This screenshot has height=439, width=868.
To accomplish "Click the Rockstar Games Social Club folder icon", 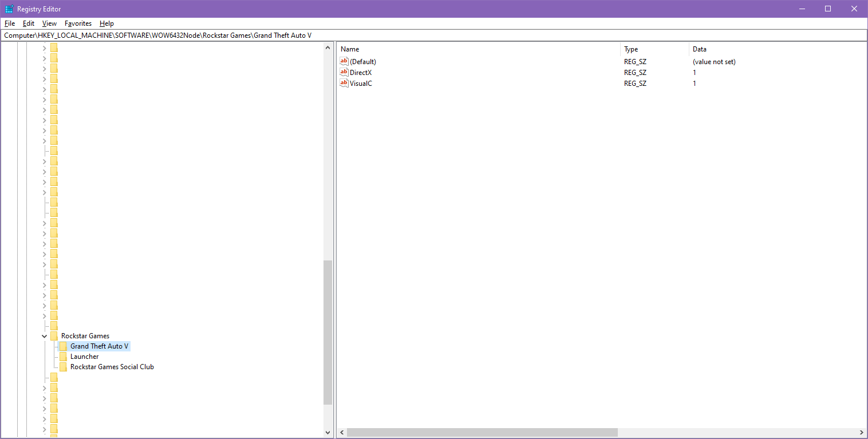I will pyautogui.click(x=63, y=367).
